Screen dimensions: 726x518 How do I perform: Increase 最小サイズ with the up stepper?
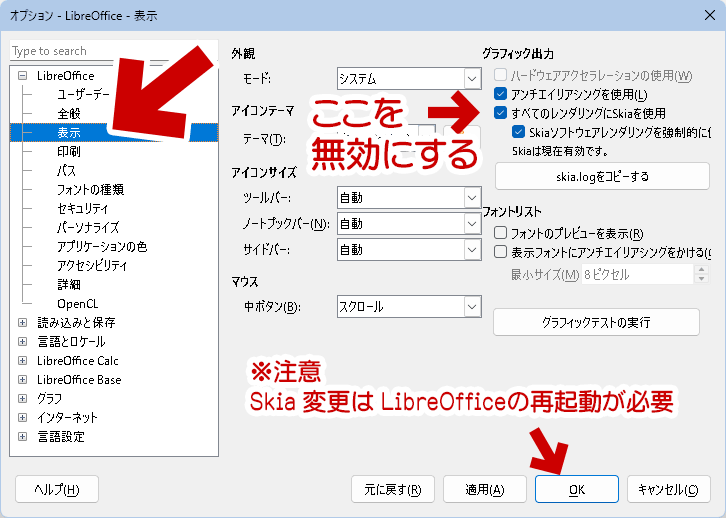(x=701, y=269)
